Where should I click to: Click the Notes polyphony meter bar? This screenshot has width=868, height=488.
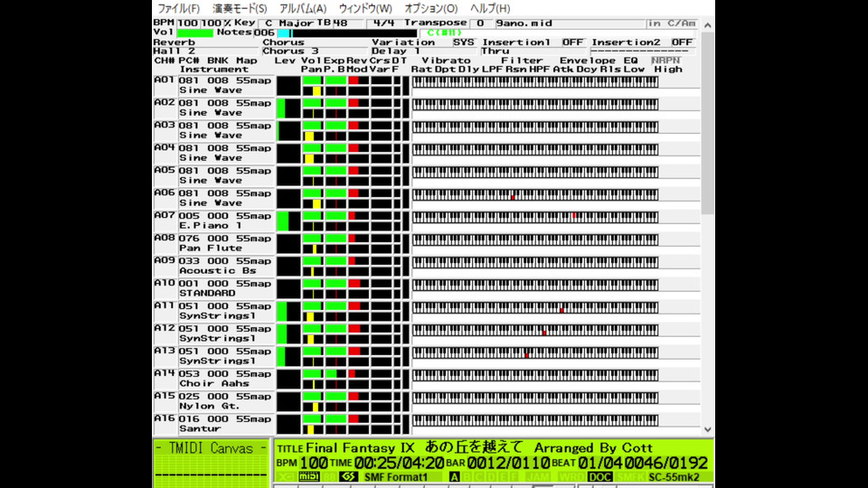pos(345,33)
